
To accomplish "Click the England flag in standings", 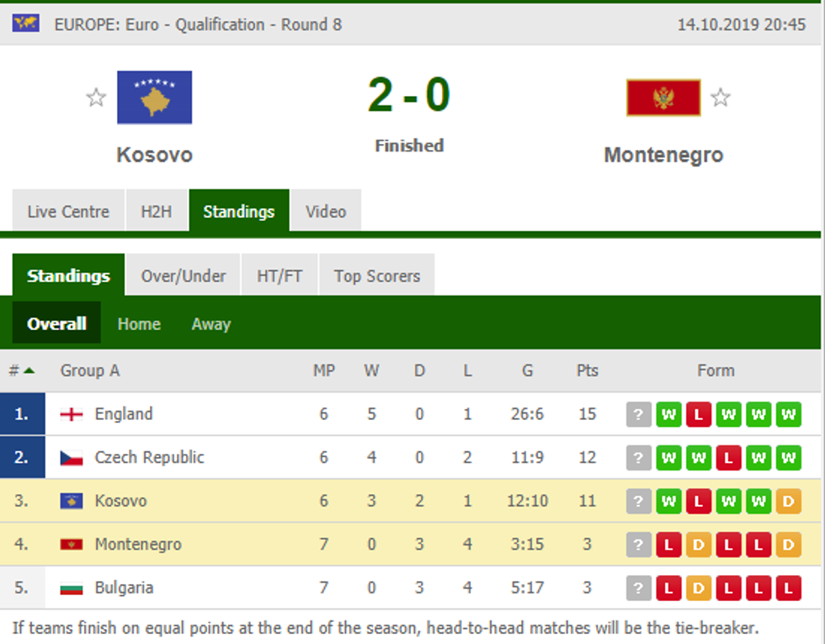I will [x=72, y=414].
